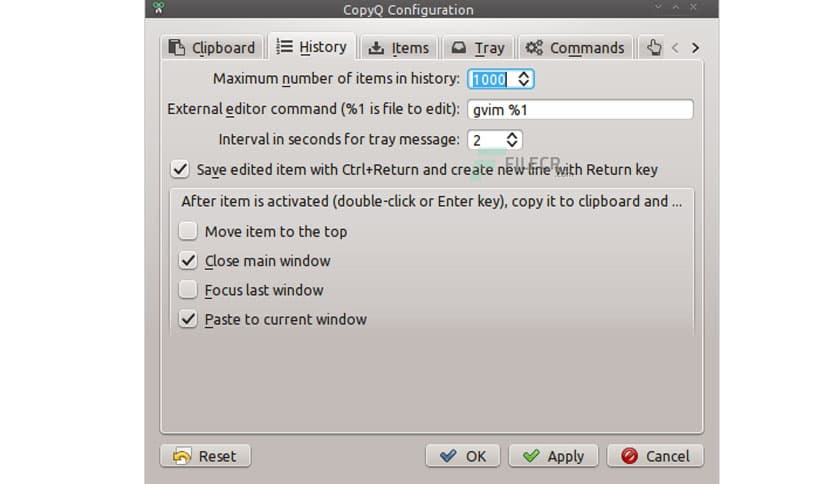Screen dimensions: 836x484
Task: Confirm settings with OK
Action: (463, 456)
